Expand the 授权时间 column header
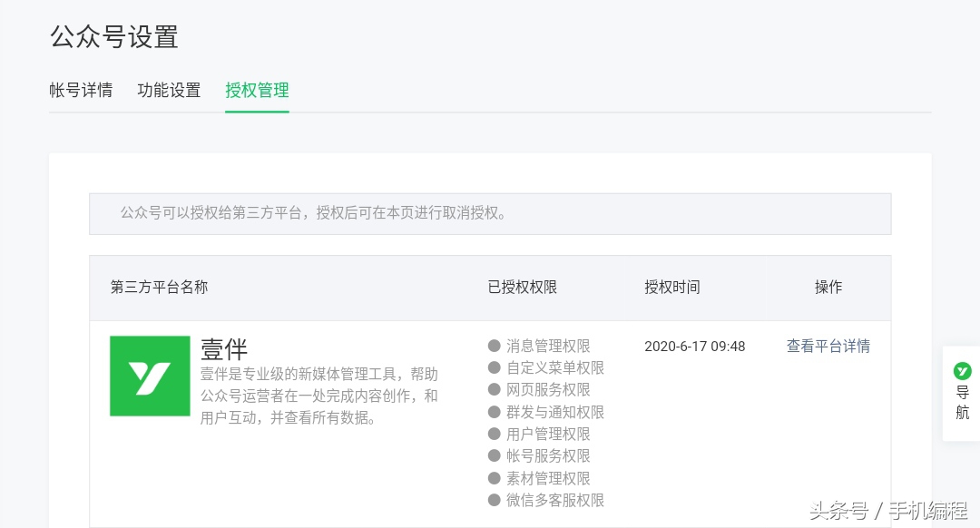The height and width of the screenshot is (528, 980). click(672, 287)
